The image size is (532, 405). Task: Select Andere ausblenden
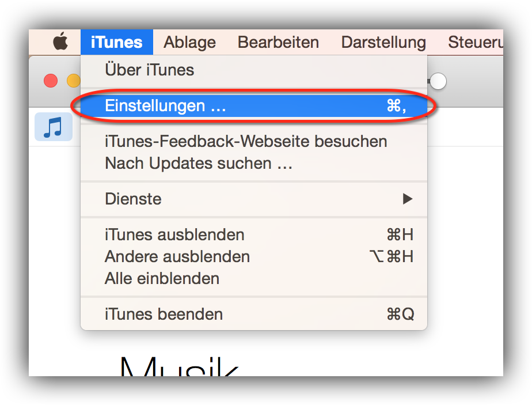click(254, 256)
